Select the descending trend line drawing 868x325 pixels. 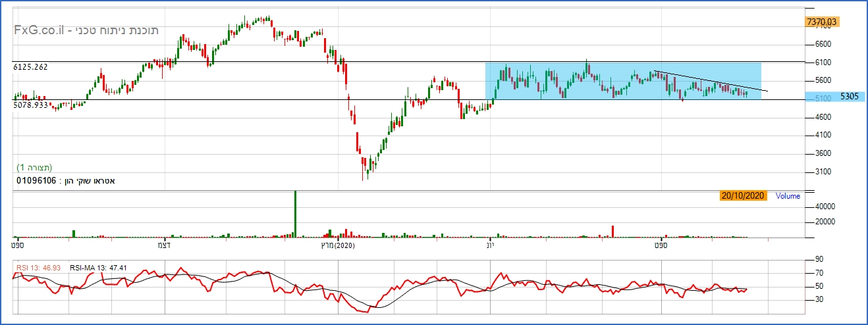711,81
